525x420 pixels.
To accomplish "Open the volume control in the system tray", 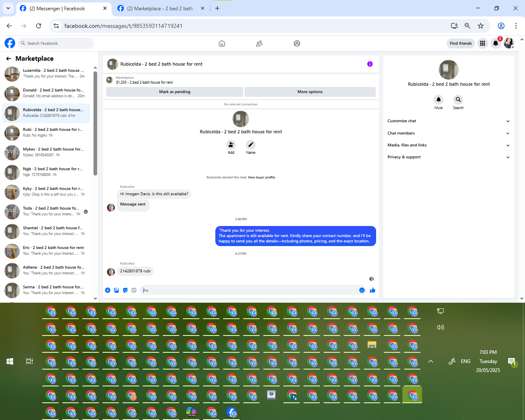I will [441, 327].
